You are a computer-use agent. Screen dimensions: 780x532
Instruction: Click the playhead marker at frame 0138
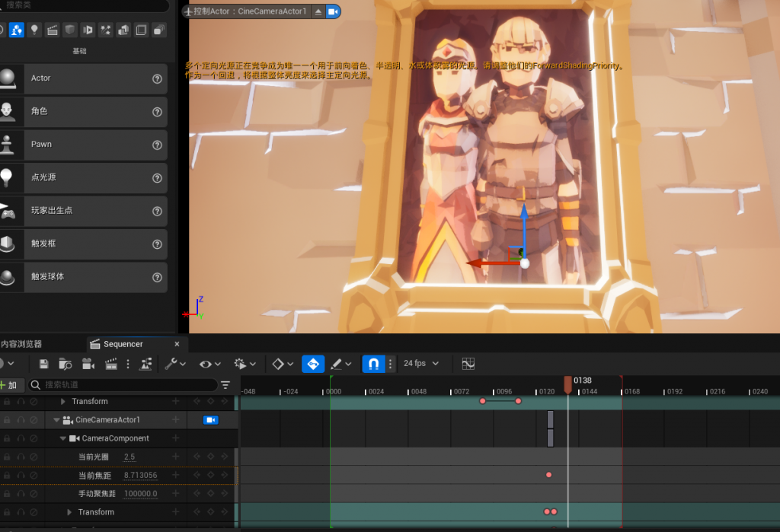(x=567, y=385)
